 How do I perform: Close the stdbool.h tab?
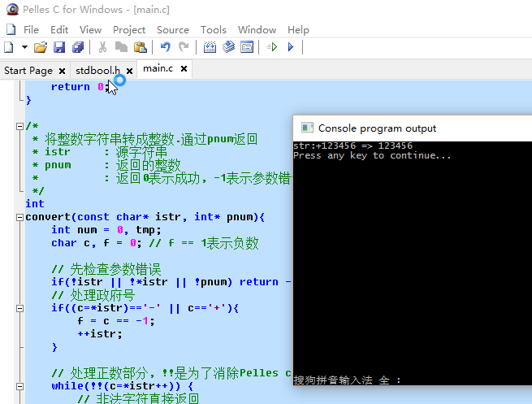pos(129,71)
